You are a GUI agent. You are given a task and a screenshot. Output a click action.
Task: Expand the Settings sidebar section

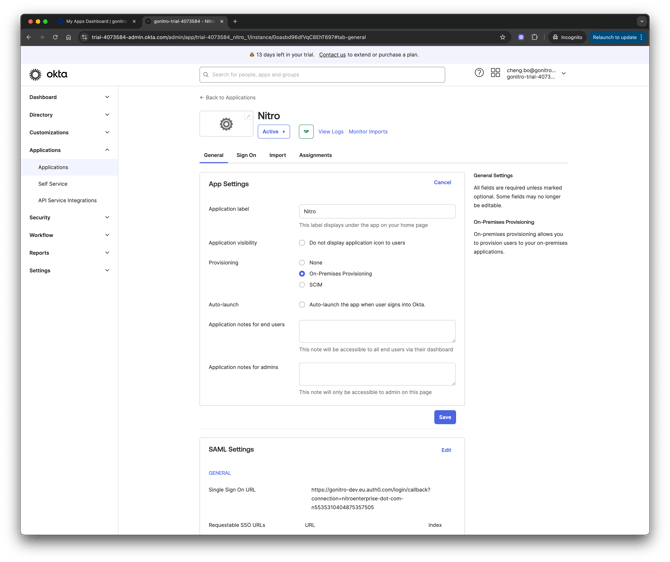69,271
